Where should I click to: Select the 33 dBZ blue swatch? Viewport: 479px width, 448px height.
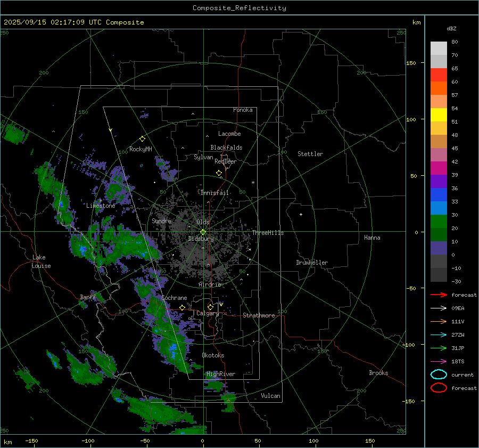click(x=439, y=194)
